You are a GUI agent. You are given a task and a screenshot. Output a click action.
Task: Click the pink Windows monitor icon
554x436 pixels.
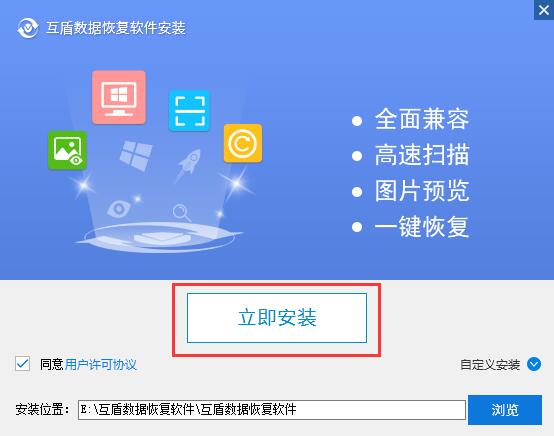(119, 97)
